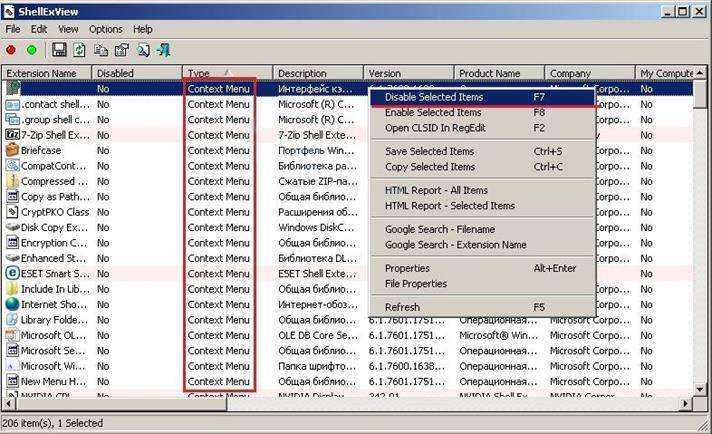Open the File menu
712x434 pixels.
pos(12,29)
